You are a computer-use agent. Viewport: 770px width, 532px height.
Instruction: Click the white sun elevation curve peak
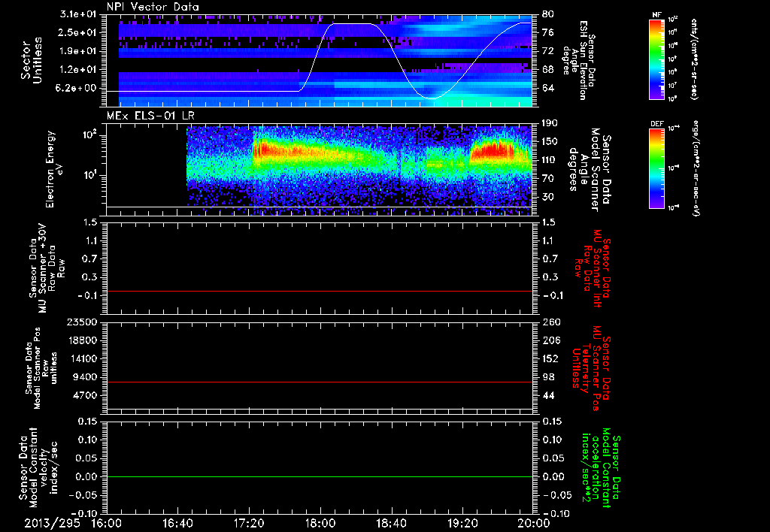[352, 23]
